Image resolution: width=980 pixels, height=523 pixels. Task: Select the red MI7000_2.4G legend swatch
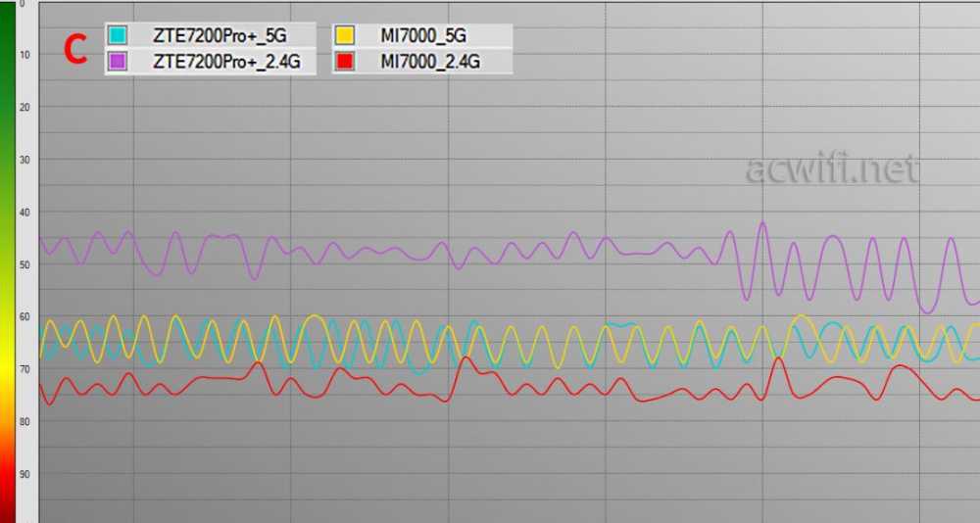pos(345,63)
